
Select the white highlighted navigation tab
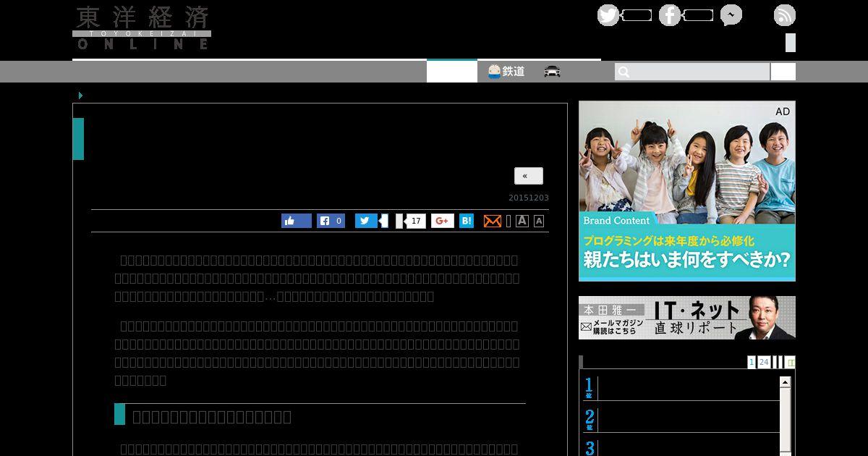(452, 71)
